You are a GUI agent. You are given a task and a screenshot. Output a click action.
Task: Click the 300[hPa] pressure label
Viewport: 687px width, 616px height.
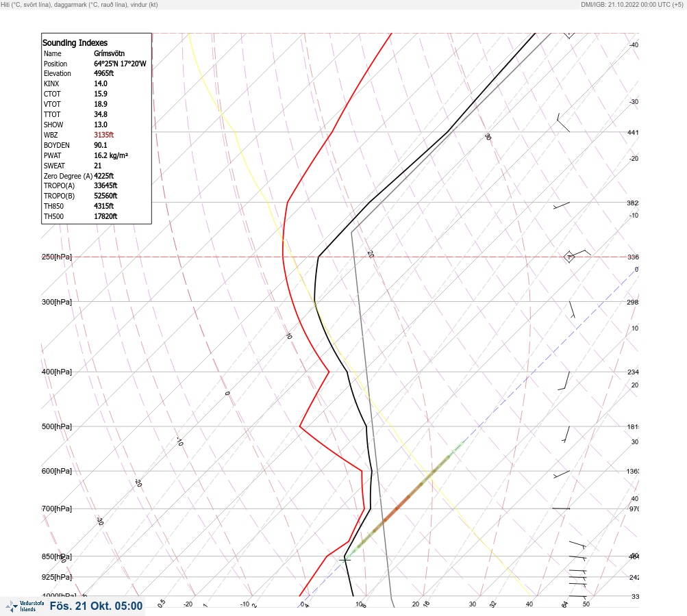(x=57, y=302)
